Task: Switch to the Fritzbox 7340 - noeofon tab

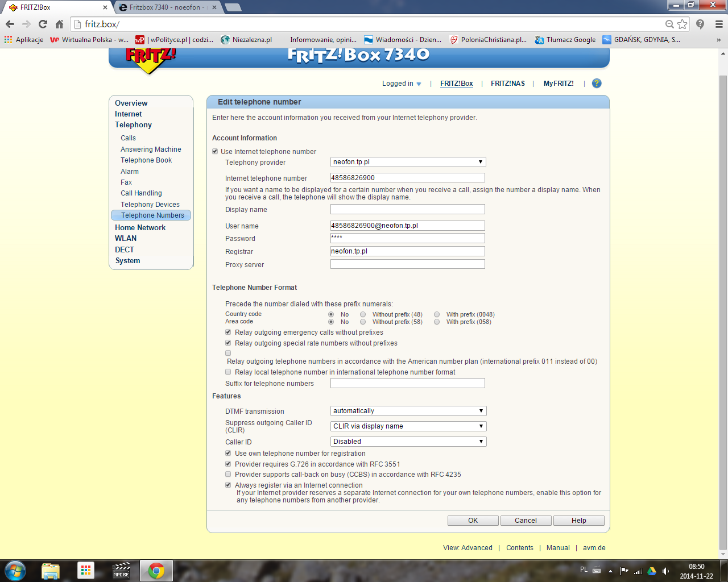Action: (169, 7)
